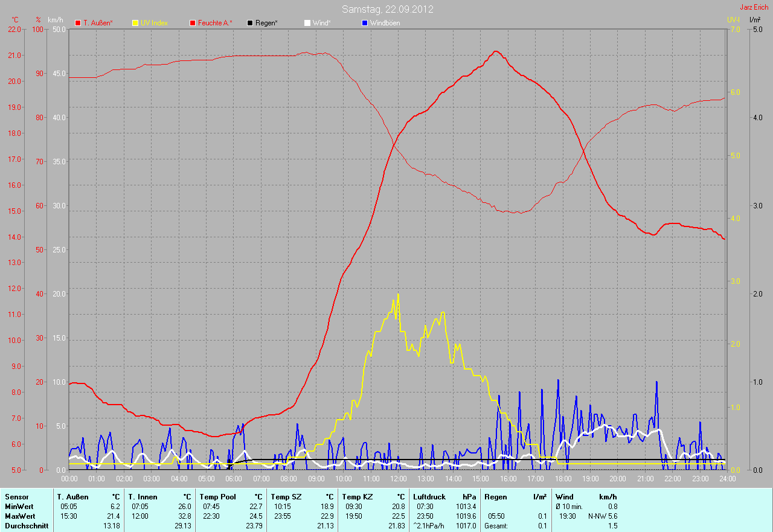Select the white Wind legend swatch
The height and width of the screenshot is (532, 773).
pyautogui.click(x=307, y=23)
